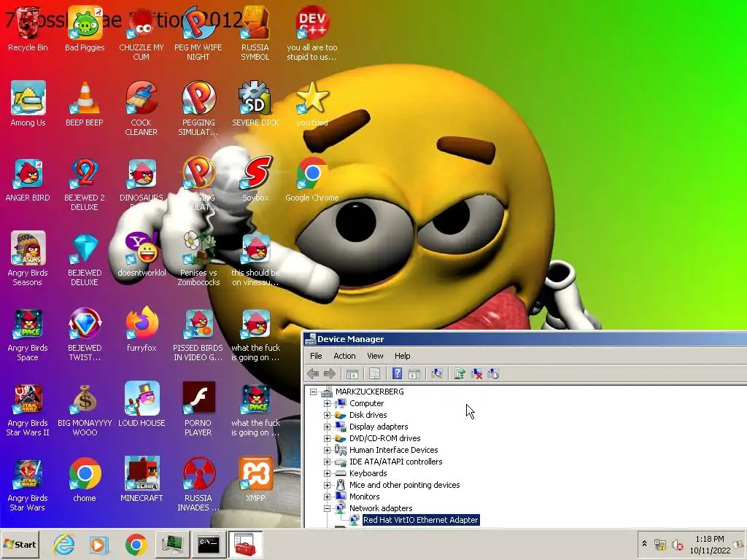The width and height of the screenshot is (747, 560).
Task: Select the RUSSIA SYMBOL desktop icon
Action: tap(255, 34)
